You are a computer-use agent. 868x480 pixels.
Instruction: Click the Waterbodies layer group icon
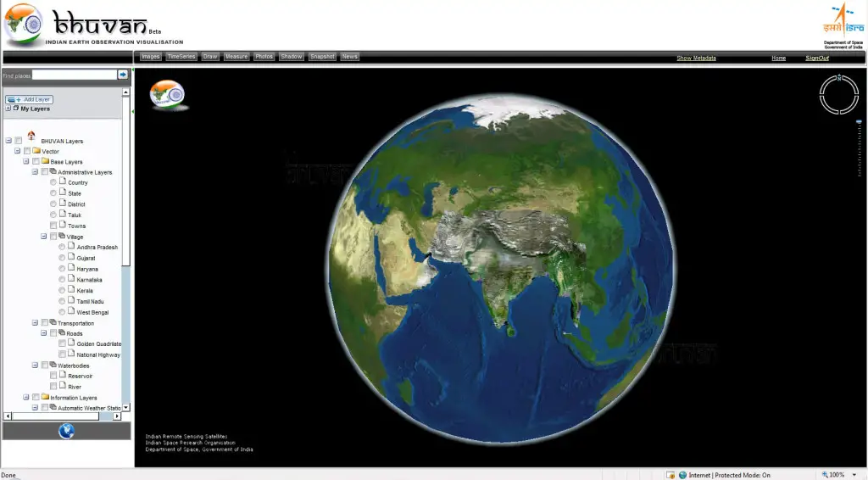click(53, 365)
